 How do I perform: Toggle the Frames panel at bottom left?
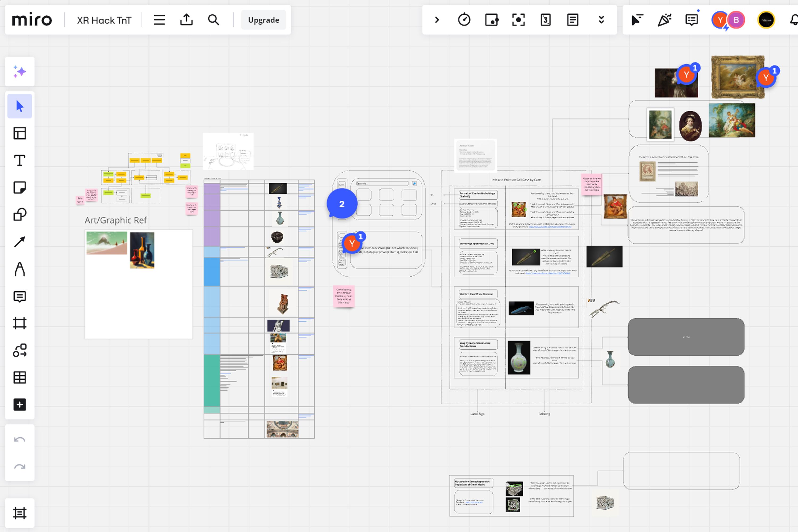point(20,513)
